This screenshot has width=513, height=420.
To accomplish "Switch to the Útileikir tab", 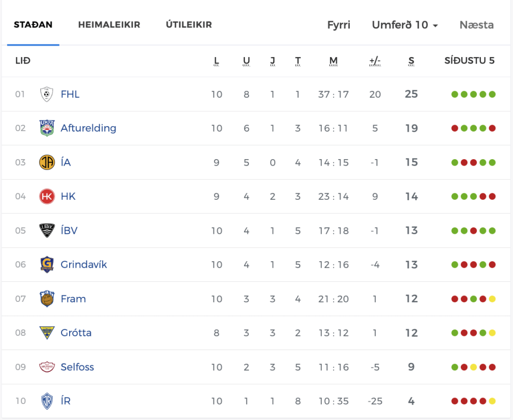I will tap(188, 25).
